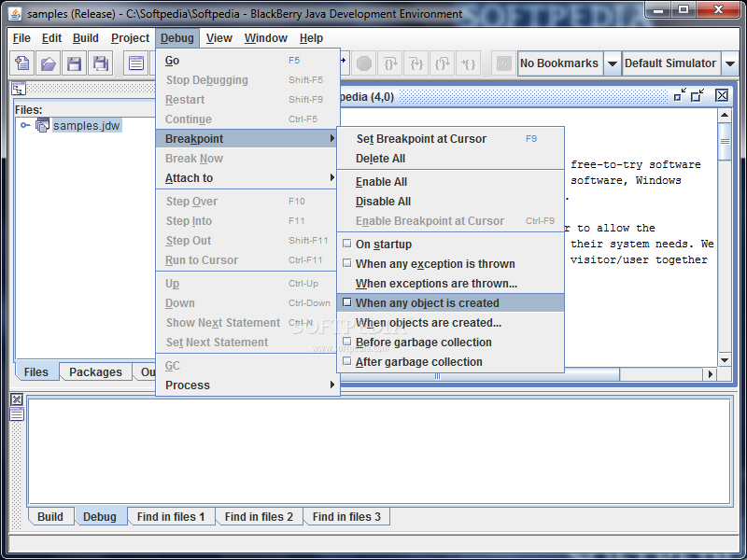This screenshot has height=560, width=747.
Task: Open When exceptions are thrown dialog
Action: click(450, 284)
